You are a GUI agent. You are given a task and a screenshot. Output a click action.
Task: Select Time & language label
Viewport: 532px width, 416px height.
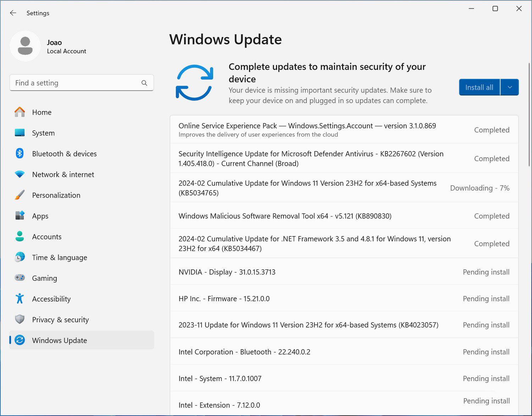60,258
